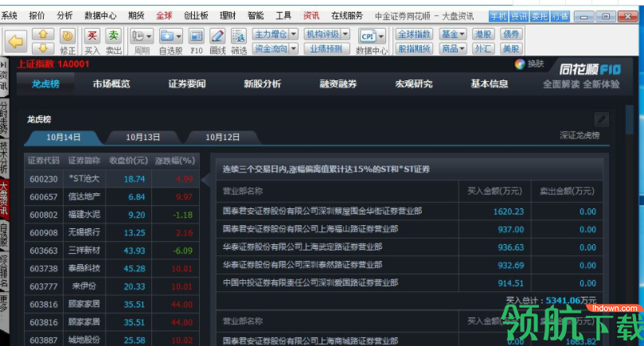Click the 美股 toolbar button
644x346 pixels.
[511, 49]
